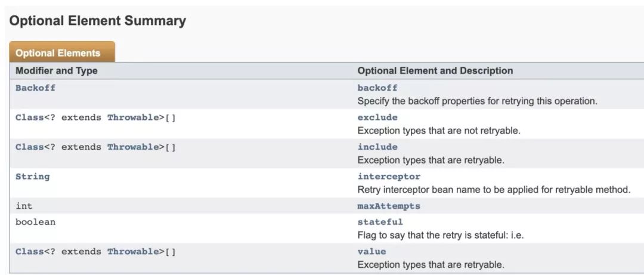This screenshot has height=275, width=644.
Task: Follow the interceptor element link
Action: click(389, 177)
